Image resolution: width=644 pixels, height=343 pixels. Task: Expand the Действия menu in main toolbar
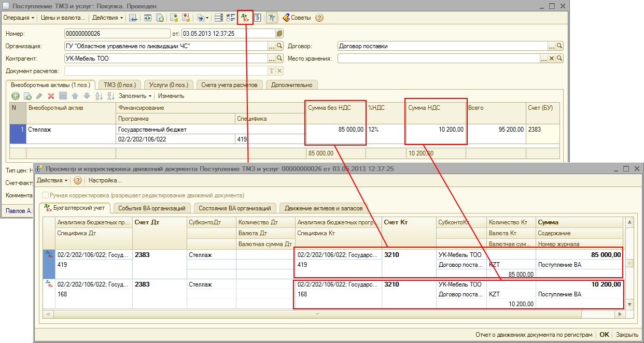click(107, 18)
